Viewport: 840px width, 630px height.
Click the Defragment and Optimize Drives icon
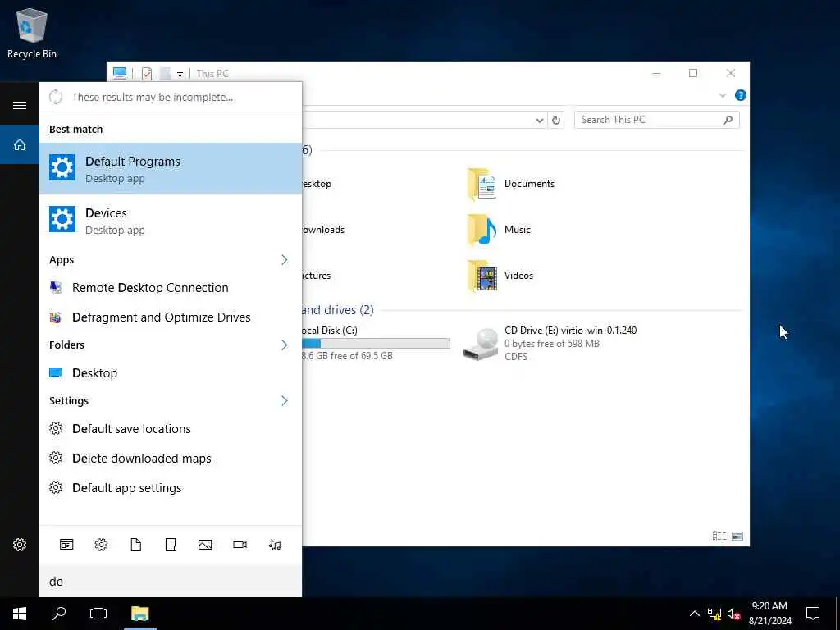click(x=56, y=317)
